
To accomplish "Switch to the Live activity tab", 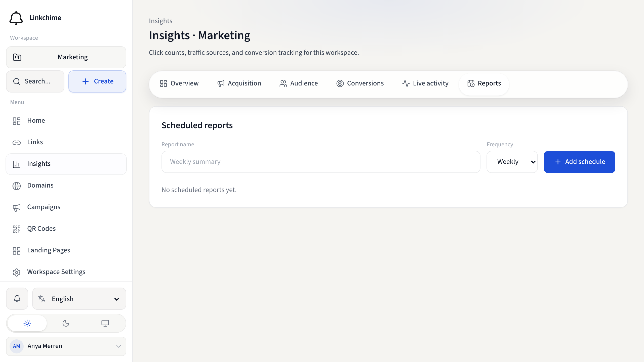I will (425, 83).
